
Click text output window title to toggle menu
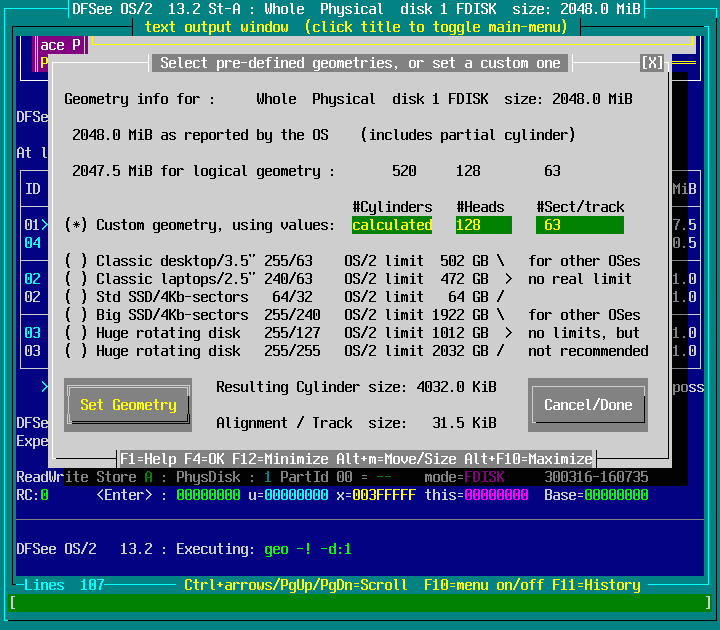coord(356,27)
